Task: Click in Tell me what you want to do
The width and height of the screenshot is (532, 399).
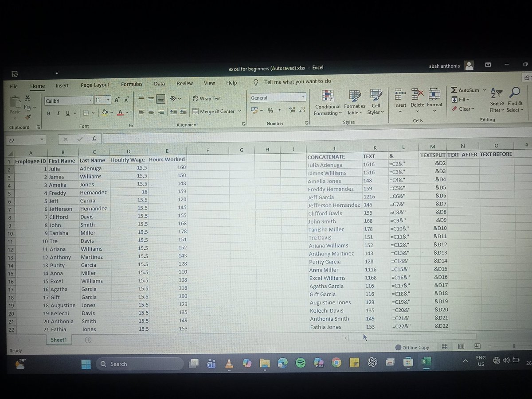Action: pos(297,82)
